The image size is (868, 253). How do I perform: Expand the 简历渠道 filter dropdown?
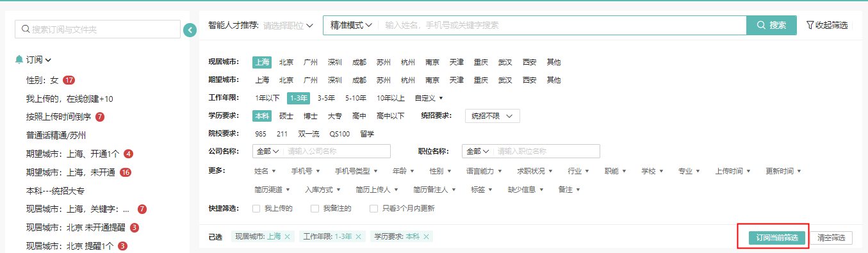point(272,190)
